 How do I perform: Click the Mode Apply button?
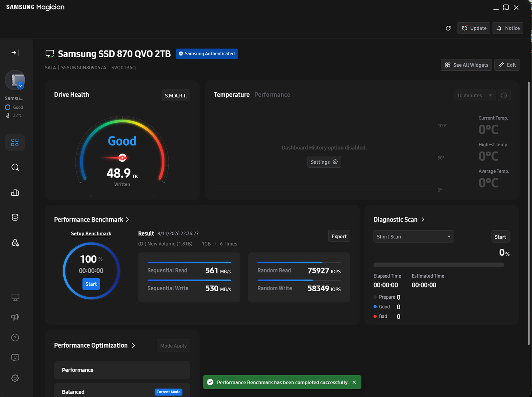174,345
